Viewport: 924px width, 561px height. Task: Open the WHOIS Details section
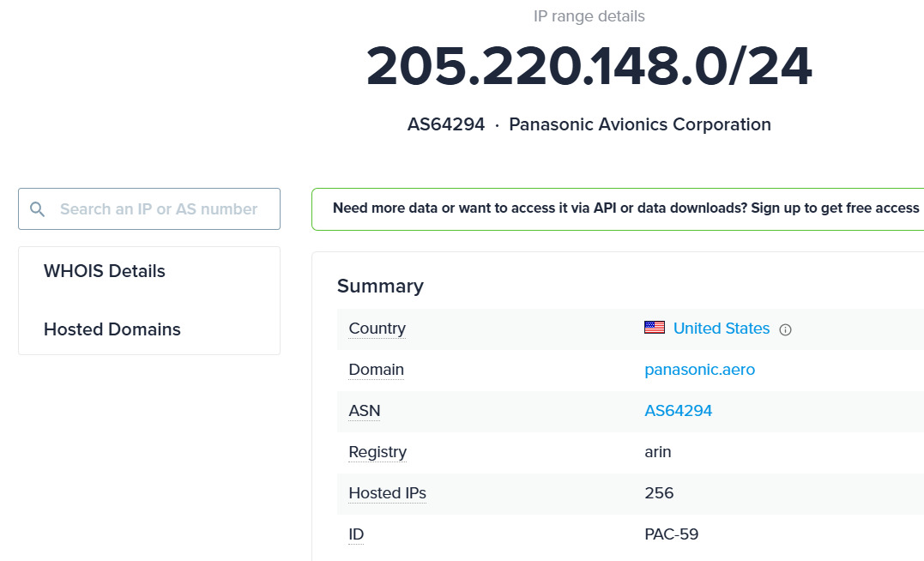(x=105, y=271)
